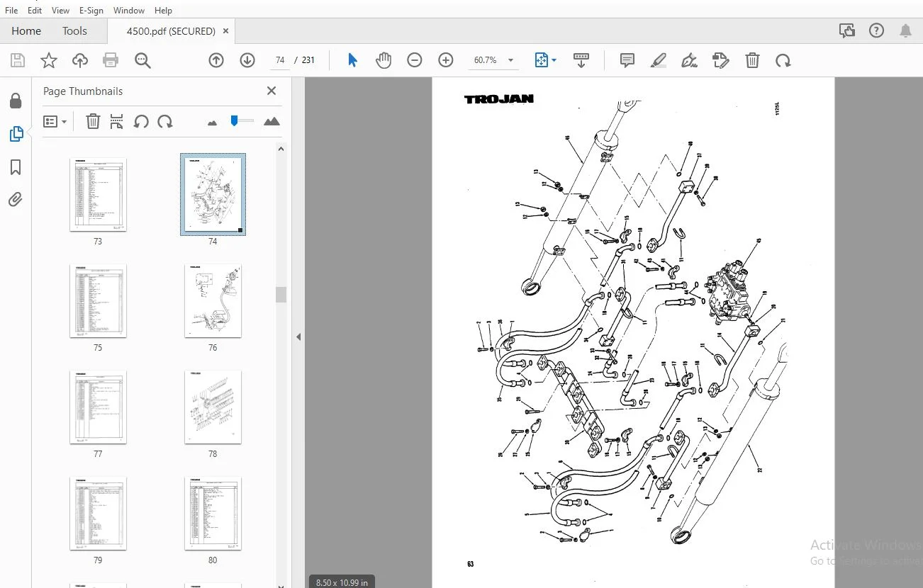923x588 pixels.
Task: Choose the Selection arrow tool
Action: tap(352, 60)
